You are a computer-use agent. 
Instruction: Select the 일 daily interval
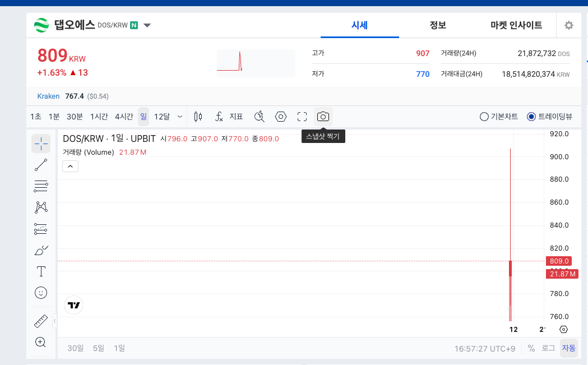[x=143, y=117]
